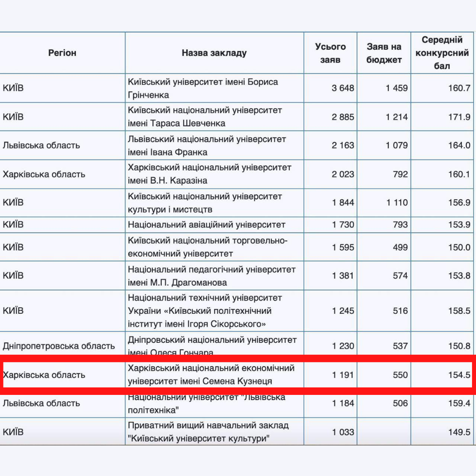Select the score 160.1
Viewport: 476px width, 476px height.
tap(459, 174)
